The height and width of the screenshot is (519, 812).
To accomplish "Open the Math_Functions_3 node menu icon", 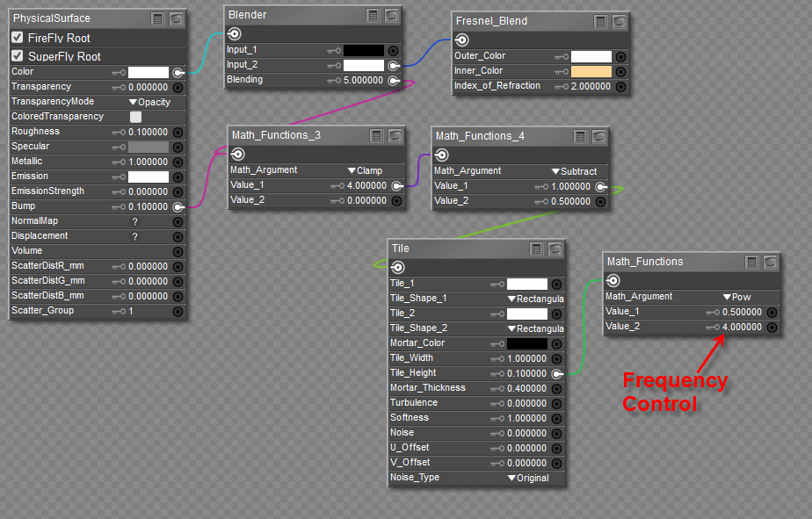I will (x=376, y=136).
